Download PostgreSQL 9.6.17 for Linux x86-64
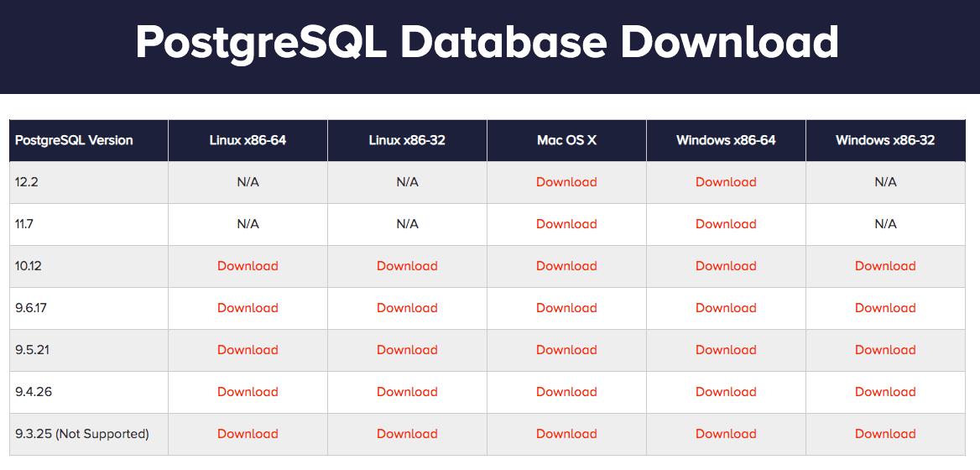Viewport: 980px width, 470px height. 248,308
